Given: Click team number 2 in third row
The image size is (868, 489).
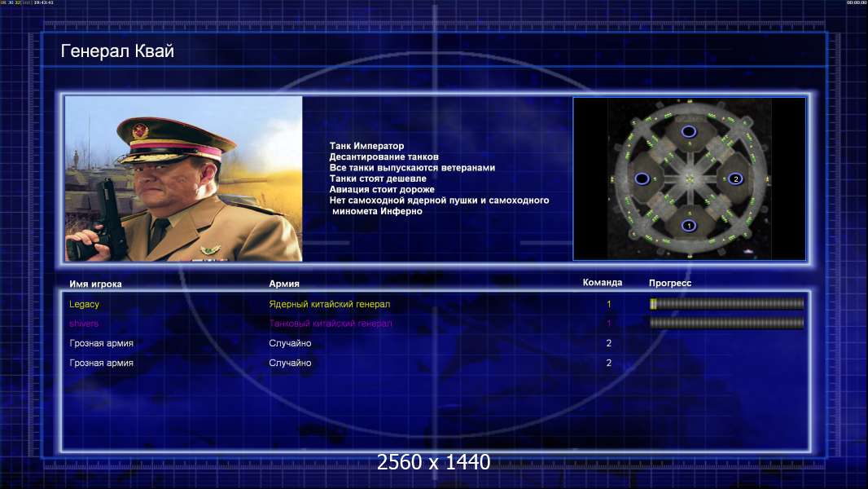Looking at the screenshot, I should point(609,343).
